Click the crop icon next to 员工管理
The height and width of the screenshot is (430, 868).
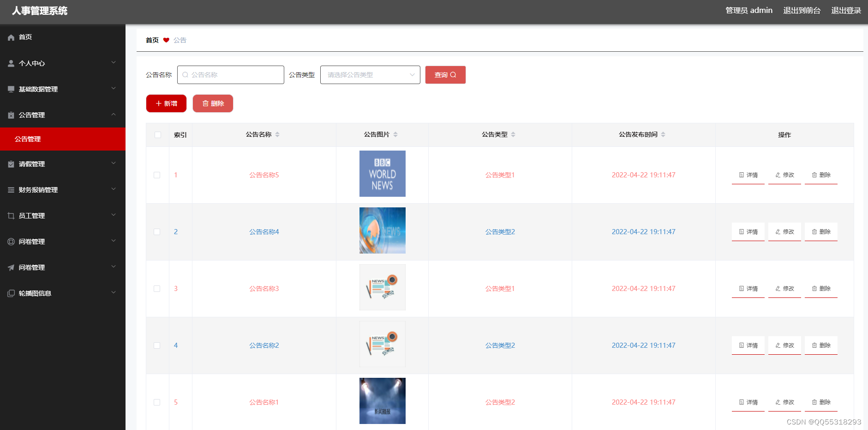[11, 216]
